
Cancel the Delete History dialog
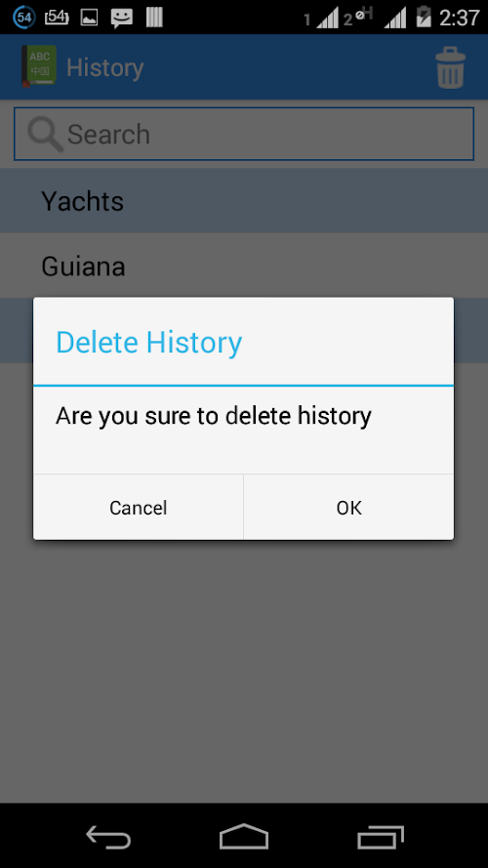click(x=139, y=507)
